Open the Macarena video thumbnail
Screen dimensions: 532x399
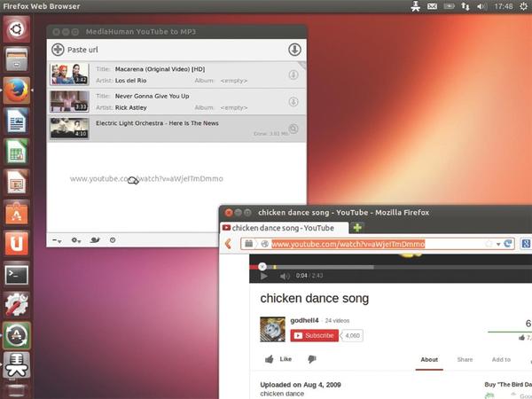pos(69,74)
